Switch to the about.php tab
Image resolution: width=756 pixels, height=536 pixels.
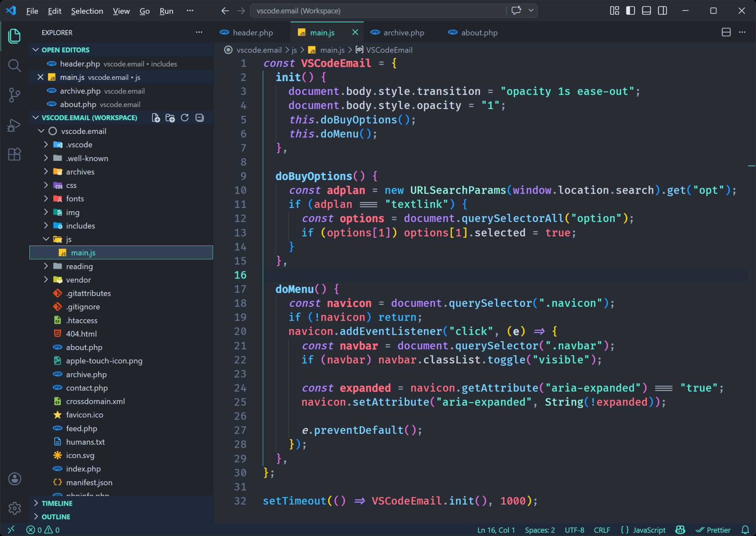click(x=479, y=33)
